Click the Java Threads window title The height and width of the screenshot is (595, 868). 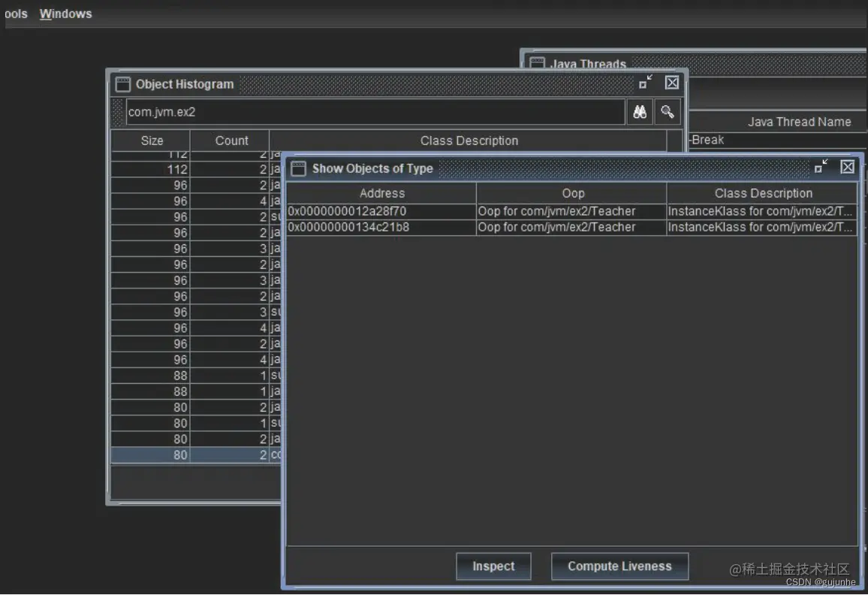click(x=589, y=64)
